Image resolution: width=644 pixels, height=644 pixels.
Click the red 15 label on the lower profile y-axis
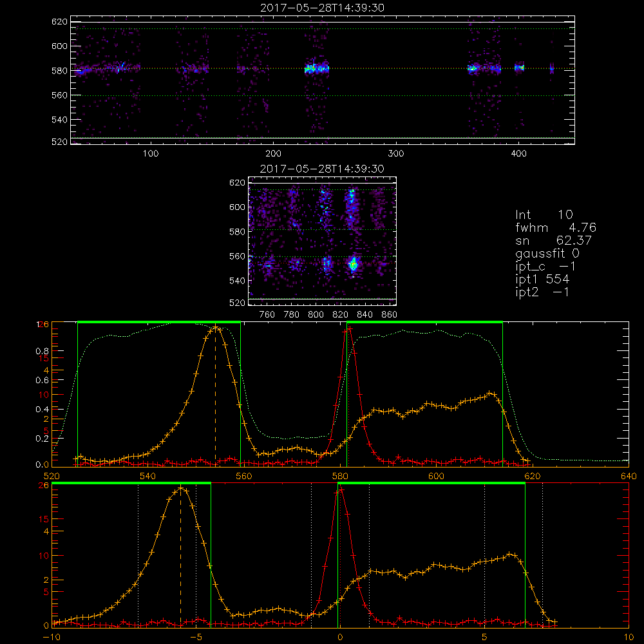[44, 519]
